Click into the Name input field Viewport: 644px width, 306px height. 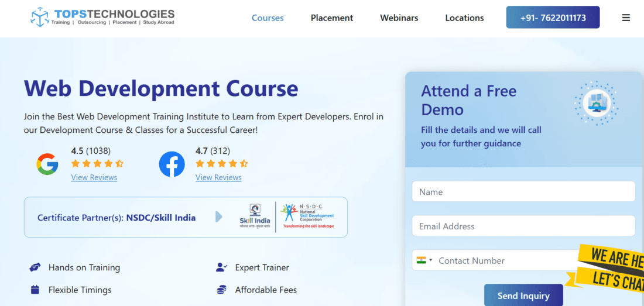[x=523, y=192]
